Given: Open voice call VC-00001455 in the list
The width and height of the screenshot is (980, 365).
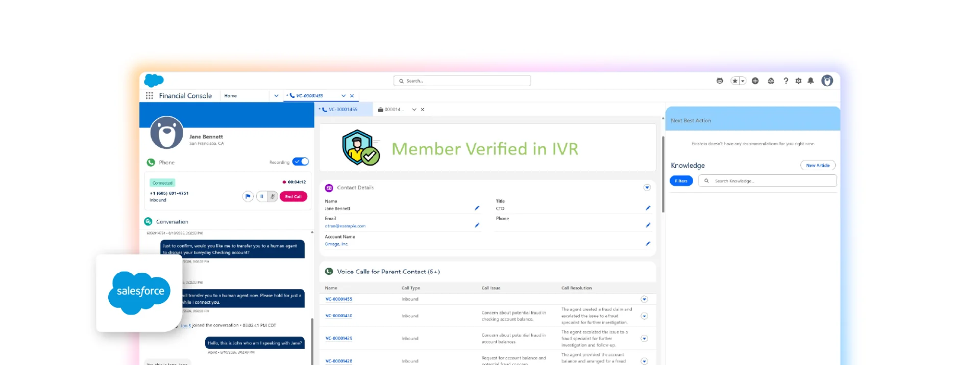Looking at the screenshot, I should (x=339, y=299).
